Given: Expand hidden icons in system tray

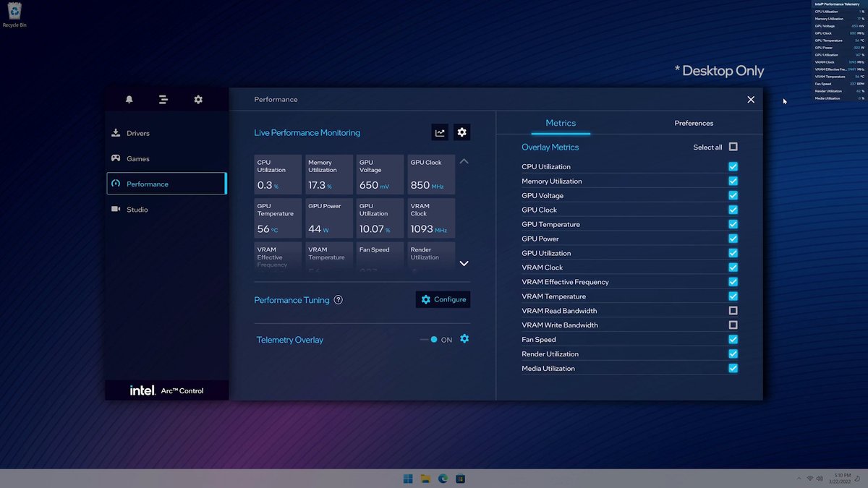Looking at the screenshot, I should 799,478.
